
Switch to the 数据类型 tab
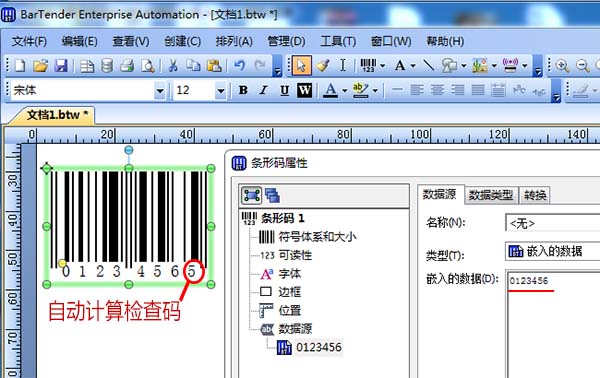491,195
